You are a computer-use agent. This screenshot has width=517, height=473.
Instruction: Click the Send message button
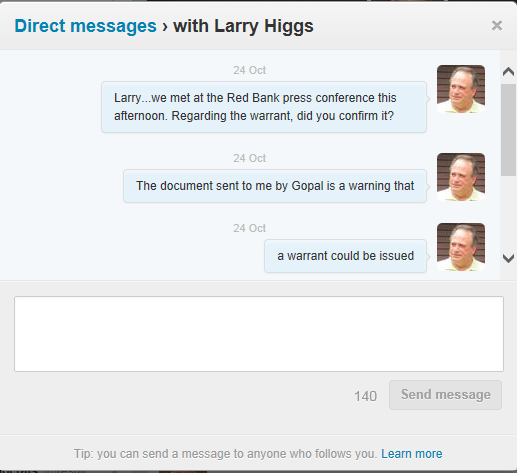tap(445, 395)
